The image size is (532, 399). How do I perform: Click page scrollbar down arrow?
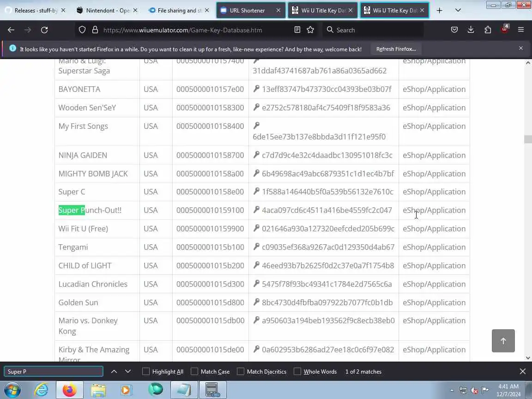click(527, 357)
